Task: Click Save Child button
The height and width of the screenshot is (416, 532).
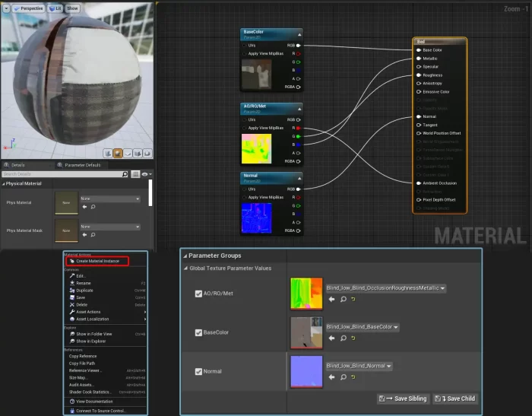Action: [455, 399]
